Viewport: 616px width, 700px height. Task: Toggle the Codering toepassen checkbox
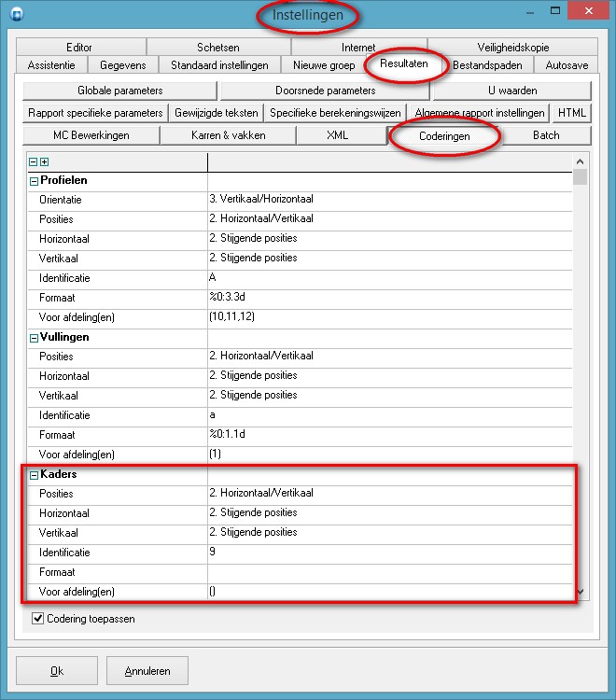(37, 618)
